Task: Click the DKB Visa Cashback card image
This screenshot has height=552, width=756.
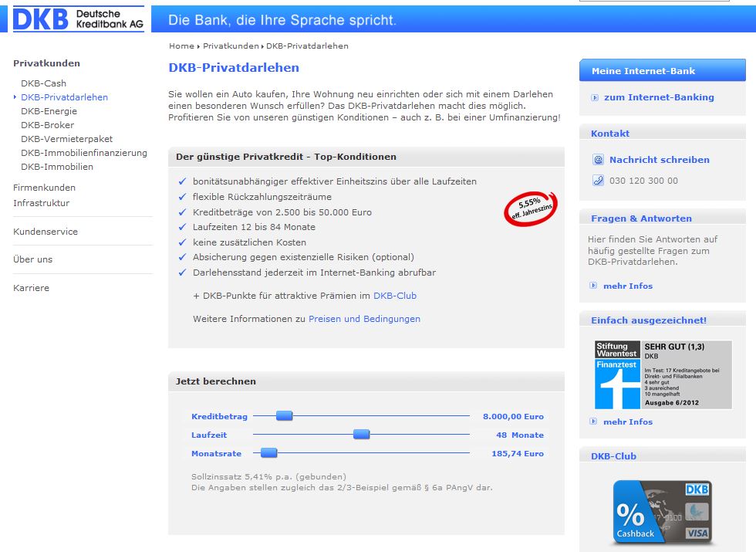Action: [662, 513]
